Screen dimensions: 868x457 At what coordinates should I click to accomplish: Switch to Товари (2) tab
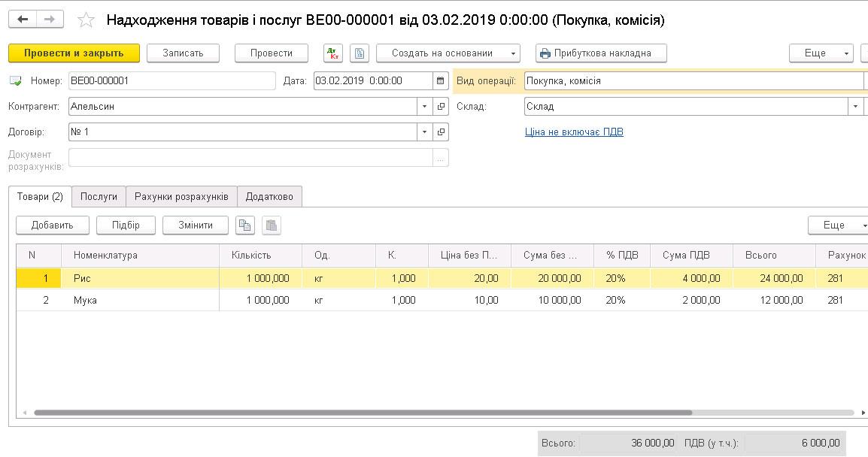[x=40, y=196]
